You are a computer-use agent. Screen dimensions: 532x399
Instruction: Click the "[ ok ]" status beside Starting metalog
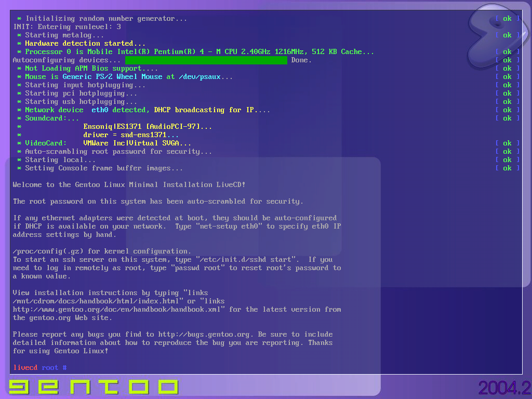coord(507,35)
